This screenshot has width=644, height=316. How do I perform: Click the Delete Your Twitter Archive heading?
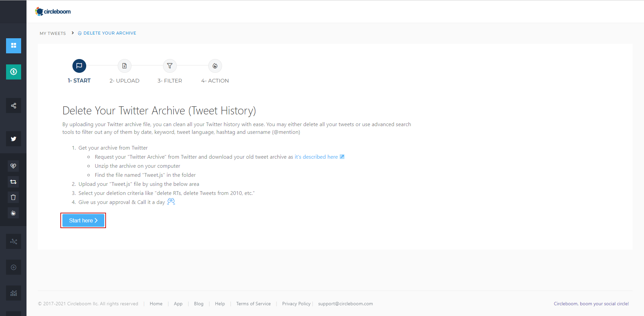[159, 111]
